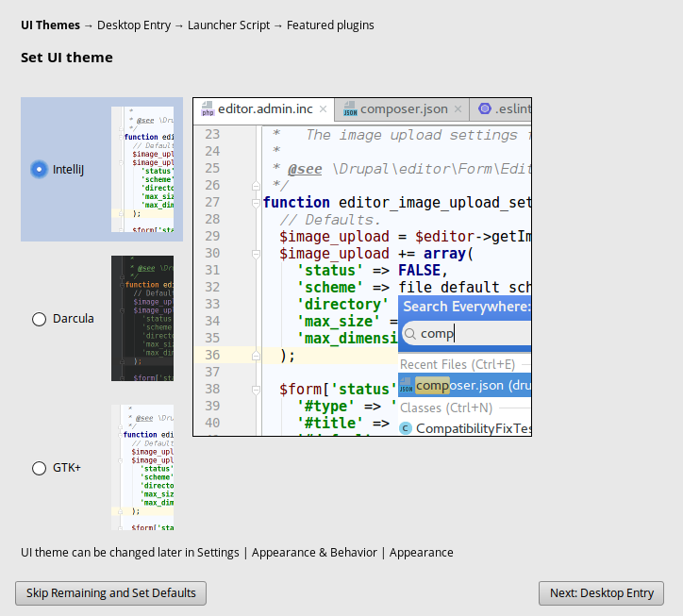The width and height of the screenshot is (683, 616).
Task: Click the 'max_size' string on line 34
Action: coord(339,322)
